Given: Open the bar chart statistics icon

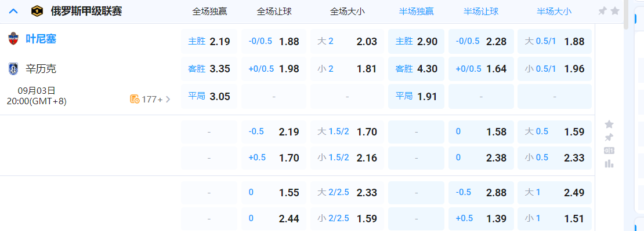Looking at the screenshot, I should coord(609,164).
